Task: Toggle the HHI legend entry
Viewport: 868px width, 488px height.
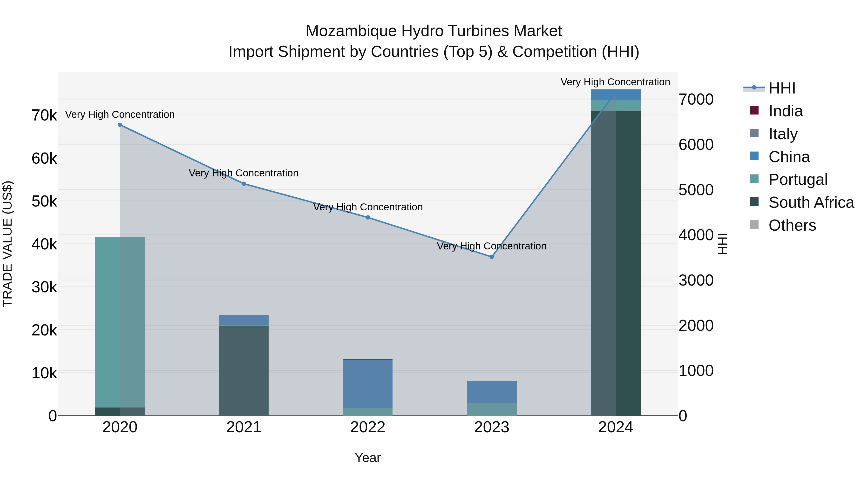Action: 770,88
